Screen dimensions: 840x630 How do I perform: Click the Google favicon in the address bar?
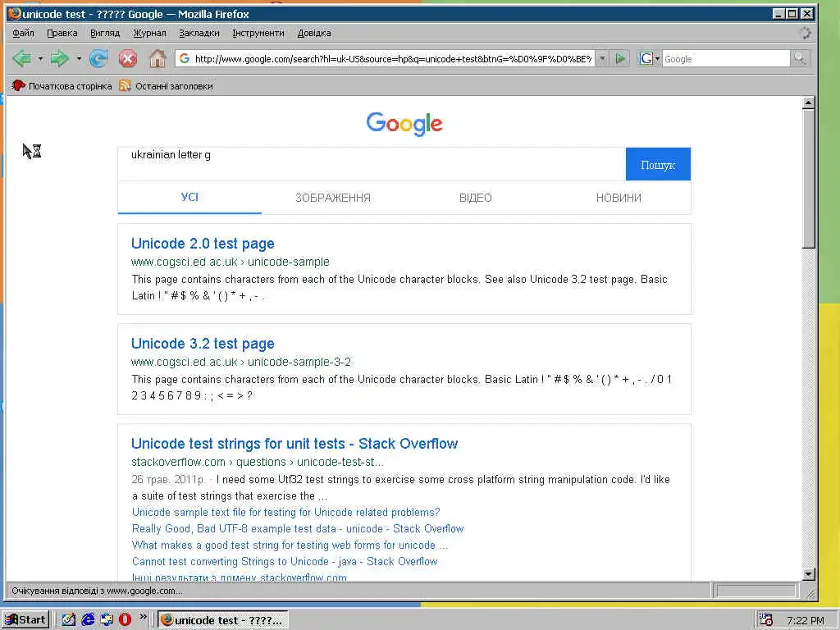[x=185, y=58]
